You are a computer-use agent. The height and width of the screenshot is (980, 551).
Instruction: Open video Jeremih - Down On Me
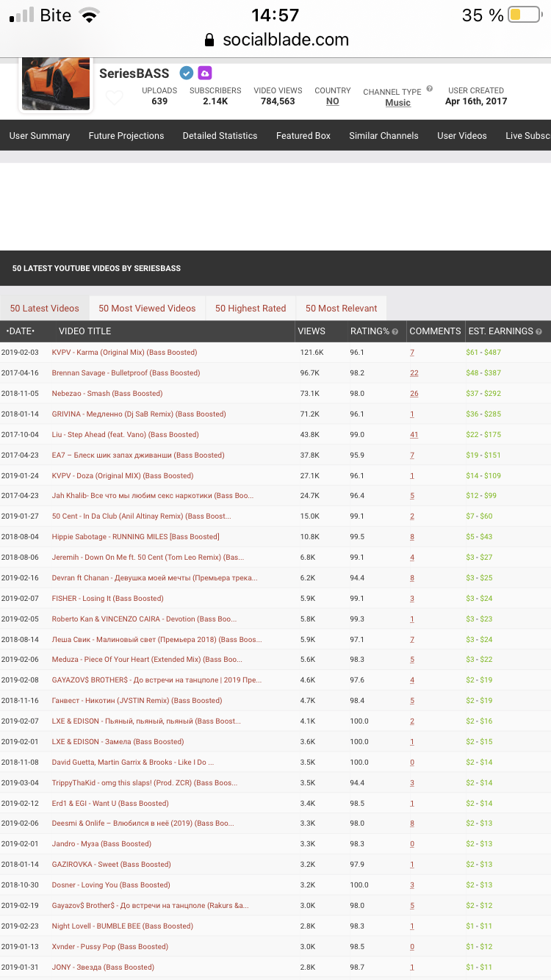148,558
